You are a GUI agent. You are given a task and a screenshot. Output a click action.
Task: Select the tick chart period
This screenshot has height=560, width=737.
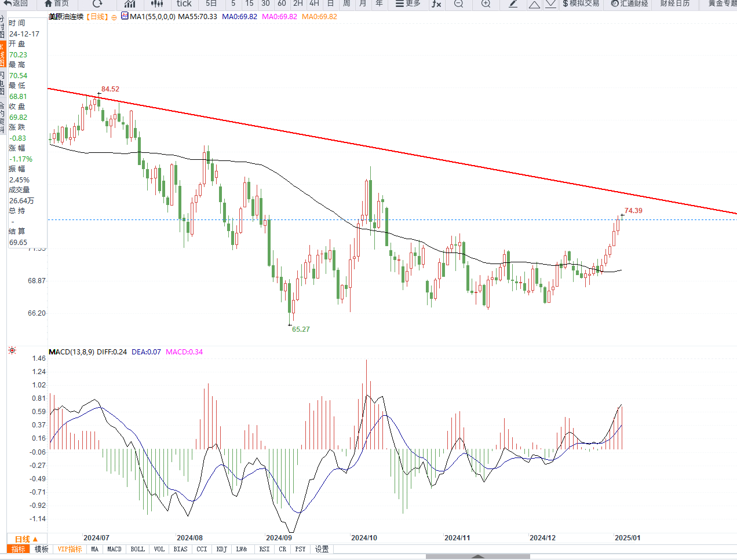coord(184,3)
